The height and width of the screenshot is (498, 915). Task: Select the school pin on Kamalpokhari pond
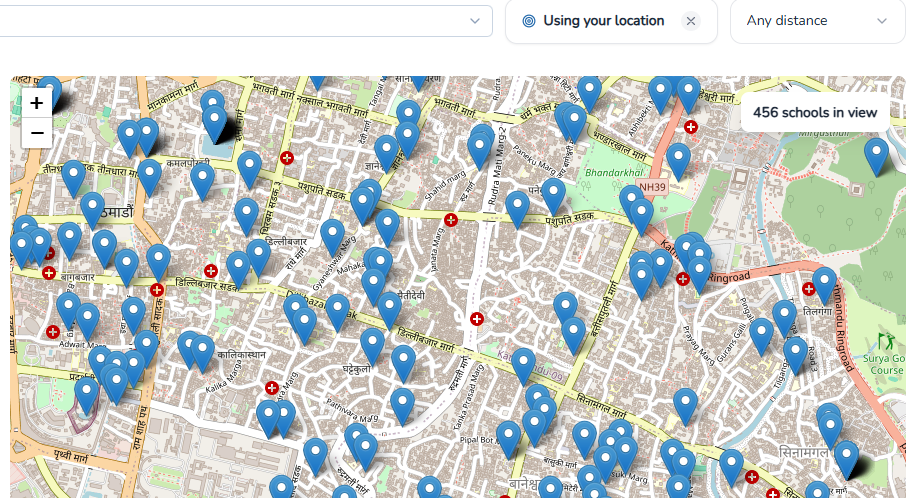coord(215,122)
